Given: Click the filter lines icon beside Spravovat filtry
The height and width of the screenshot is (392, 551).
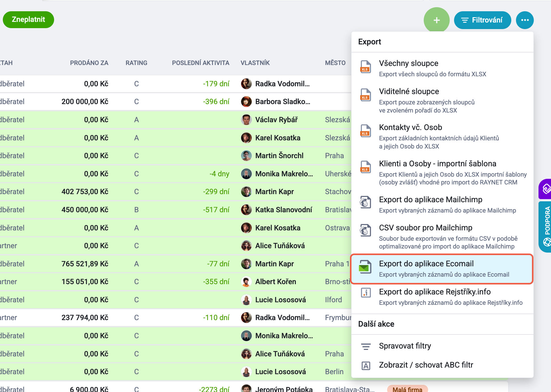Looking at the screenshot, I should coord(366,346).
